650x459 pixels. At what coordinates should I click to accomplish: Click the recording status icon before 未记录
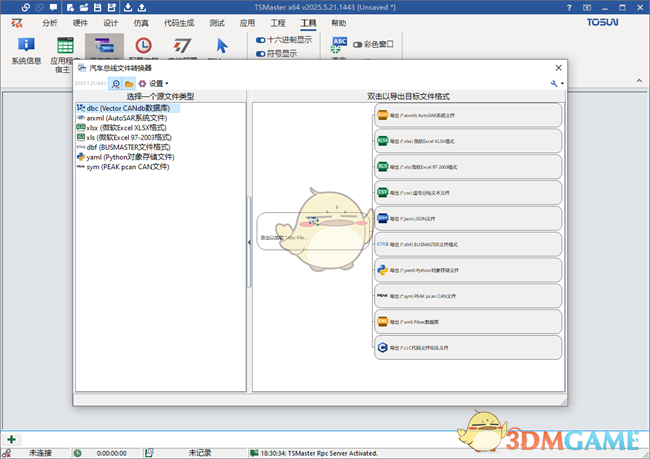tap(149, 453)
